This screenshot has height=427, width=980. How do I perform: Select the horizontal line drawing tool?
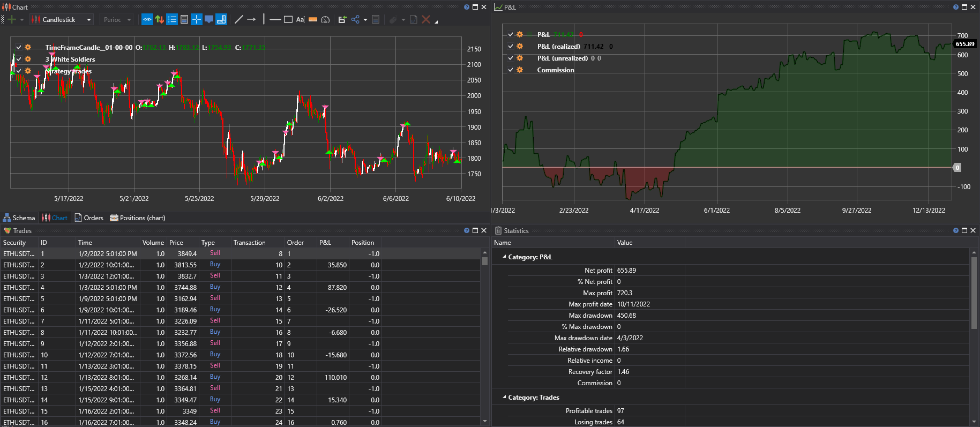point(275,19)
